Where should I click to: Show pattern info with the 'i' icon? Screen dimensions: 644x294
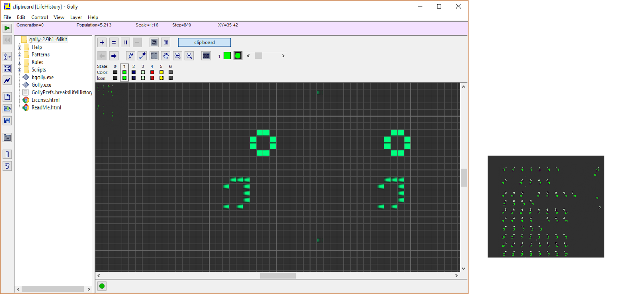click(7, 154)
